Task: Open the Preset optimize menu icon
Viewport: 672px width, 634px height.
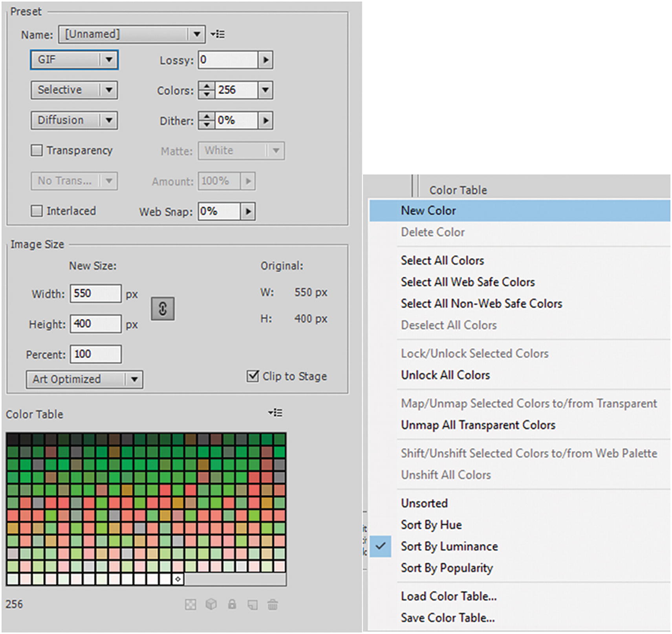Action: point(218,35)
